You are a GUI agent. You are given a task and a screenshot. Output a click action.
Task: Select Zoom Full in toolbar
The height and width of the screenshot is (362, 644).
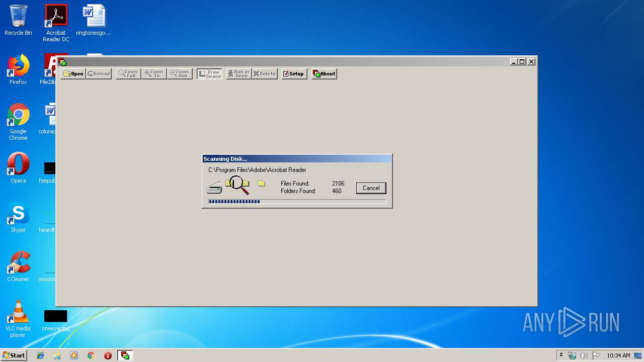128,74
